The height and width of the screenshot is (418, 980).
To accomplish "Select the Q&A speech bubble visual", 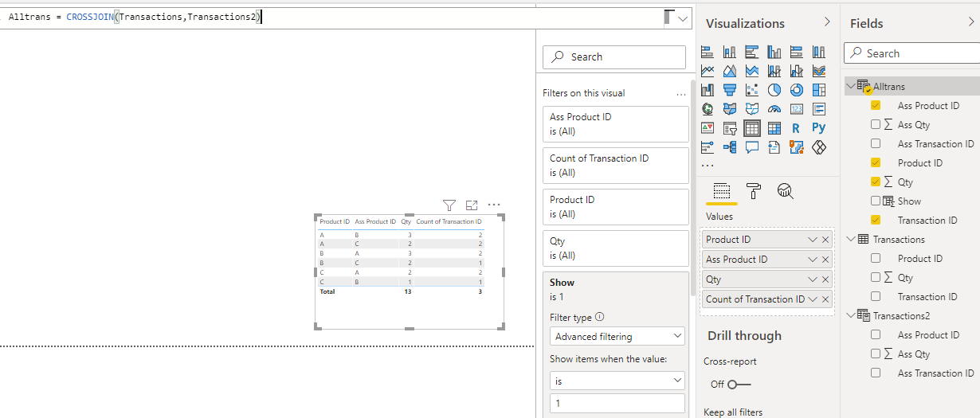I will click(x=752, y=147).
